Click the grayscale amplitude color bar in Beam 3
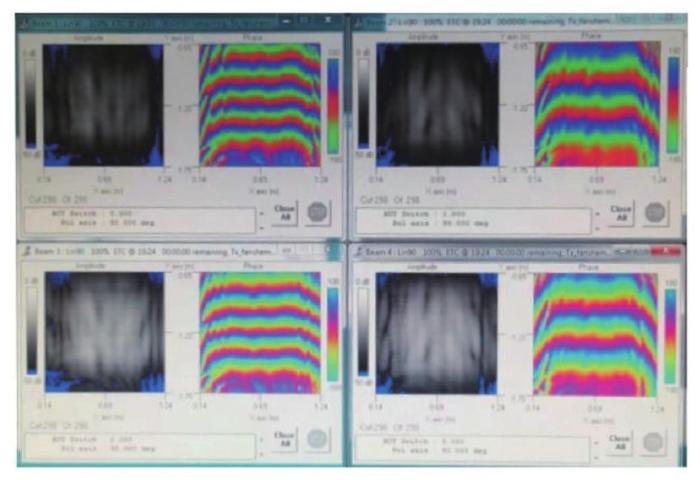The height and width of the screenshot is (480, 700). (32, 330)
